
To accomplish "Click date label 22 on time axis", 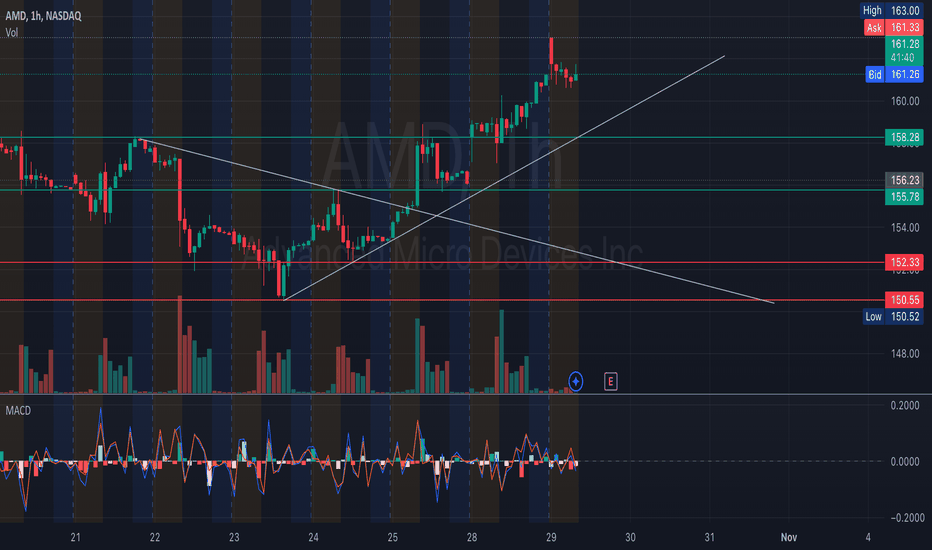I will point(155,537).
